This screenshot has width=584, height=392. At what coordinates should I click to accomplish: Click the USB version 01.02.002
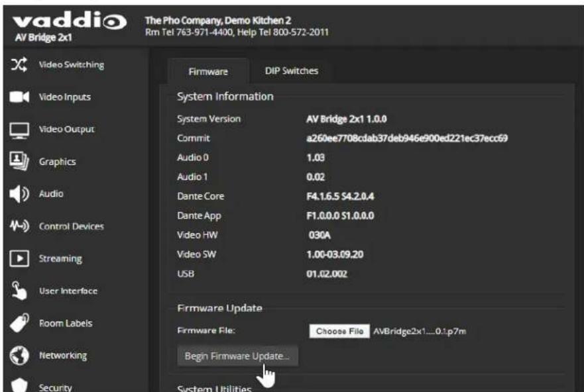(327, 273)
